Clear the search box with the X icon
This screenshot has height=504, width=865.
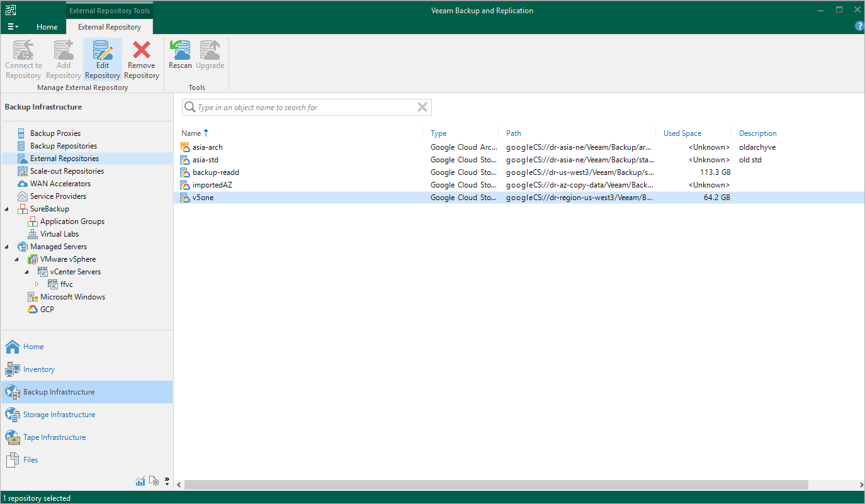(x=422, y=108)
